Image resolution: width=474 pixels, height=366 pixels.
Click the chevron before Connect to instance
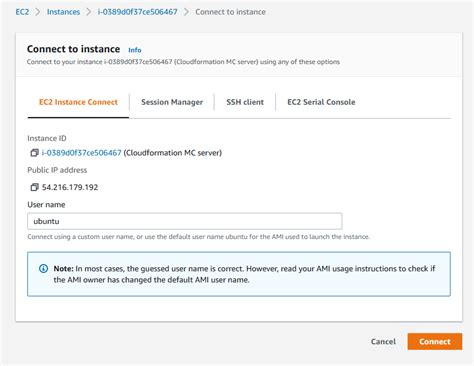coord(186,12)
